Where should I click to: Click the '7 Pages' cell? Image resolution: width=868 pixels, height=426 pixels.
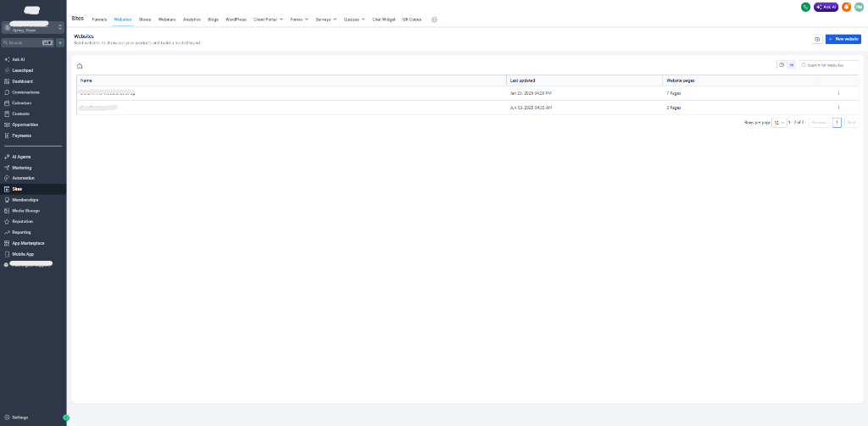[674, 93]
